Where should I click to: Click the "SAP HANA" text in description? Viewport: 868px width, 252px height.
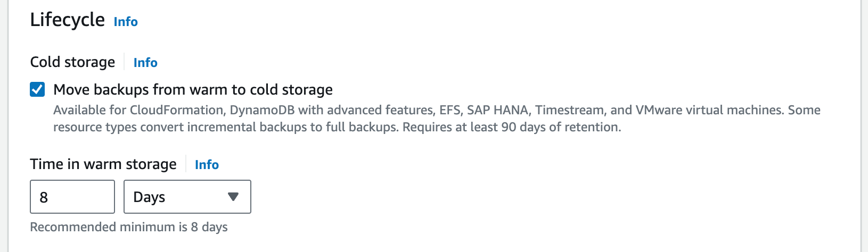[x=497, y=110]
